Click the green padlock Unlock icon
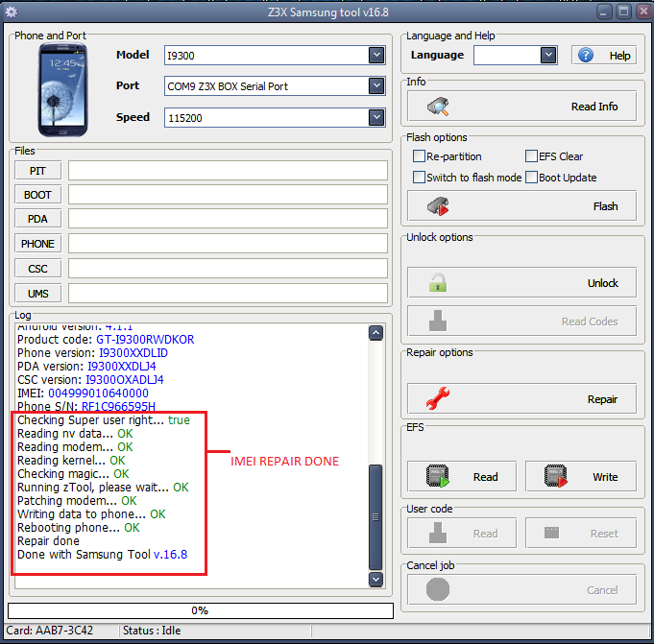The image size is (654, 644). coord(438,282)
